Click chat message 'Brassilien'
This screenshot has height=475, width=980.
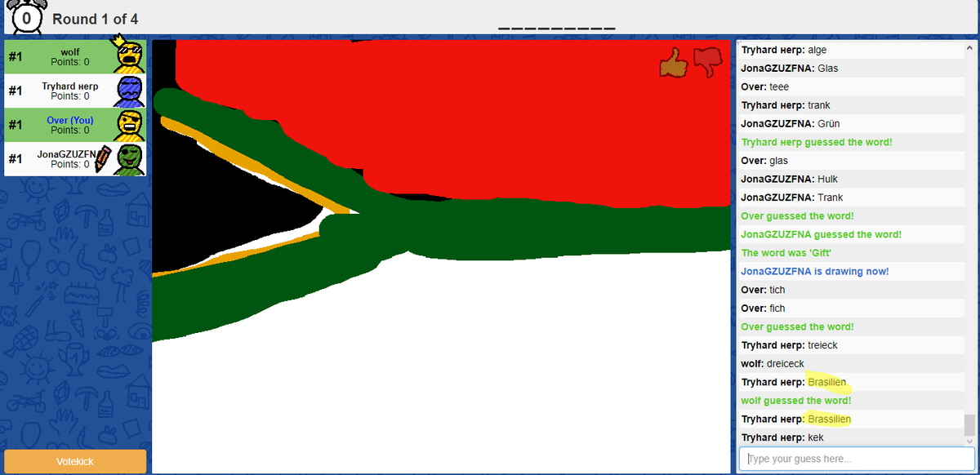(829, 420)
